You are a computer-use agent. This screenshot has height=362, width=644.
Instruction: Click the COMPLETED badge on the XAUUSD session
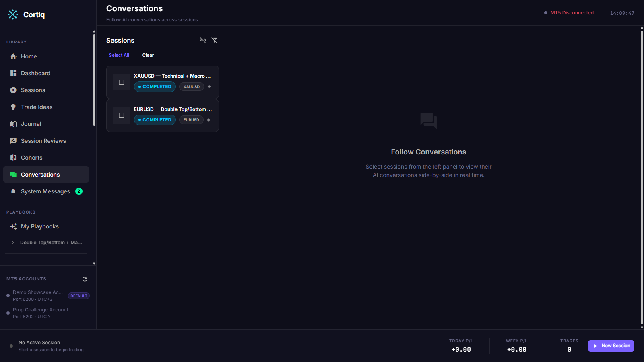click(x=155, y=86)
